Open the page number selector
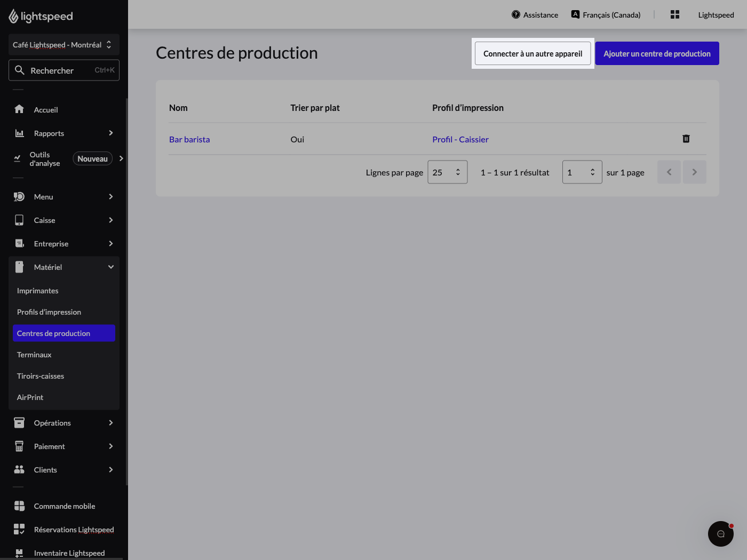Viewport: 747px width, 560px height. point(582,172)
